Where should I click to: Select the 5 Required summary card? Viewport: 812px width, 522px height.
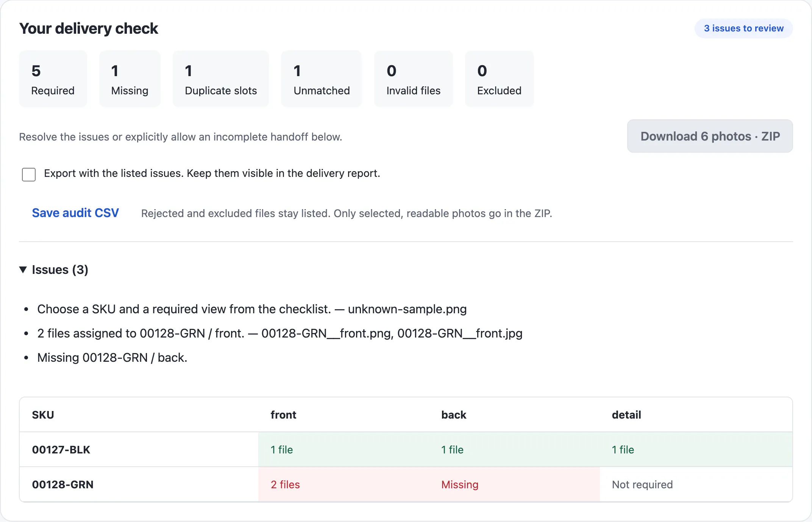(x=53, y=79)
